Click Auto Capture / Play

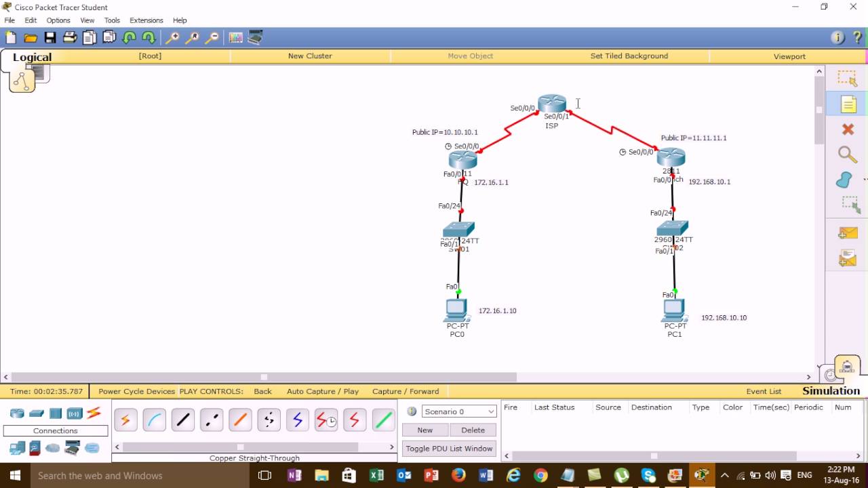[323, 391]
